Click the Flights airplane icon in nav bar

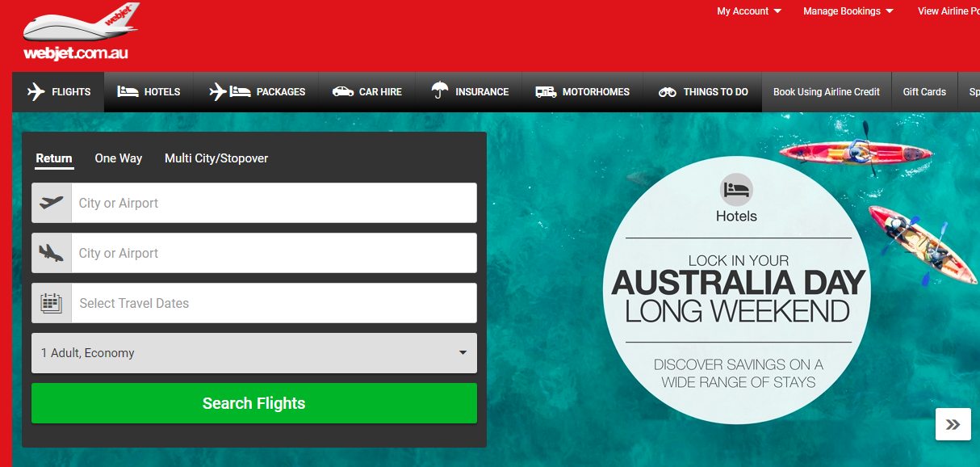coord(36,92)
